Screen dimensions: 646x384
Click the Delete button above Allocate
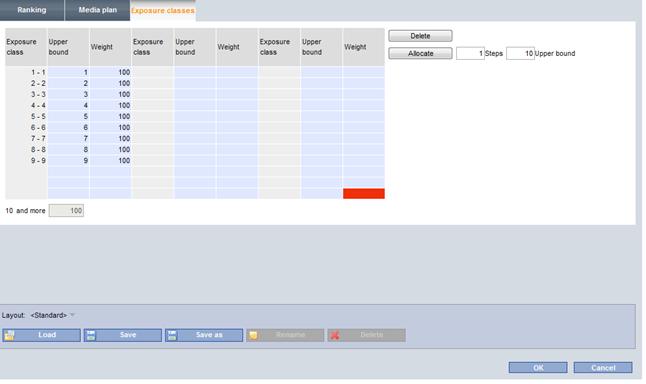pos(420,36)
